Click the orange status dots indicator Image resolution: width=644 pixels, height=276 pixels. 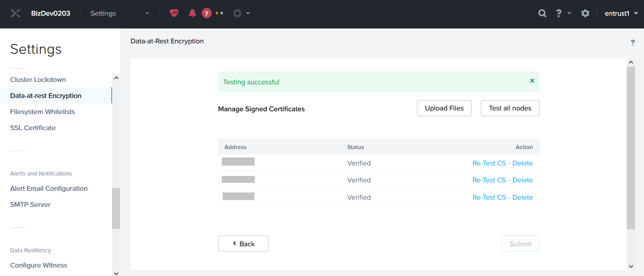(x=219, y=13)
